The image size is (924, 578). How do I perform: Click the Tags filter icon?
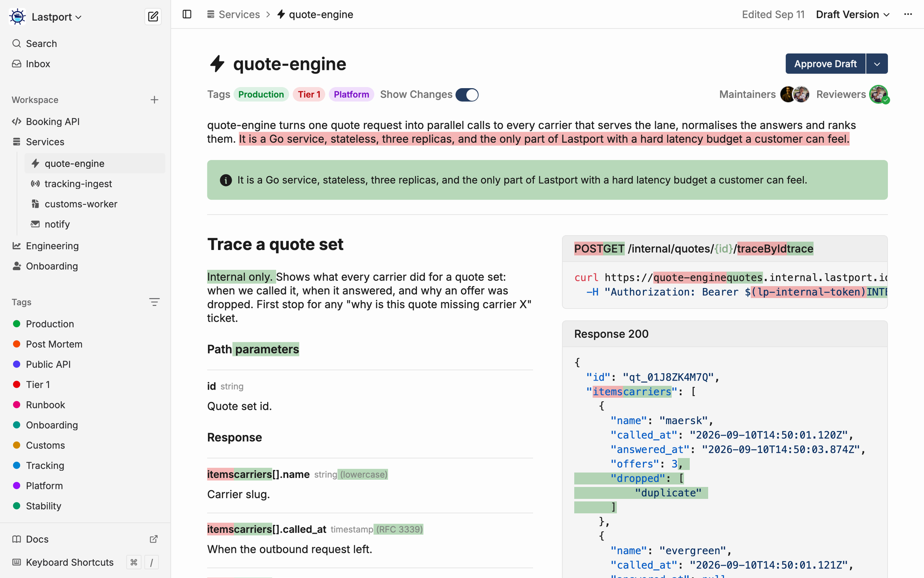click(x=154, y=302)
